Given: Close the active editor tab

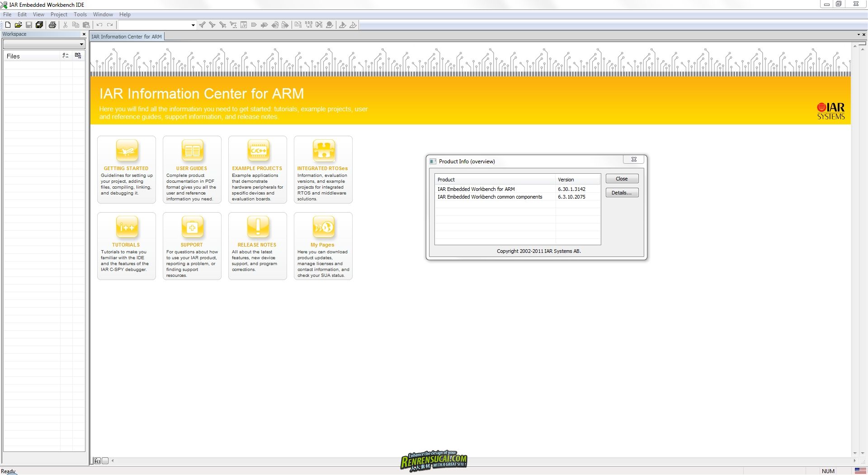Looking at the screenshot, I should point(864,35).
